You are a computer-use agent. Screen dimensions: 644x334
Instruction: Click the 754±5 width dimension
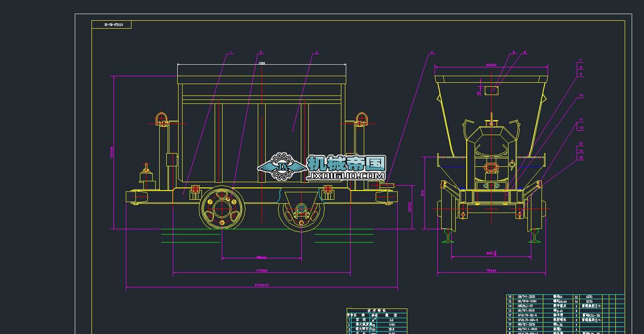(491, 271)
